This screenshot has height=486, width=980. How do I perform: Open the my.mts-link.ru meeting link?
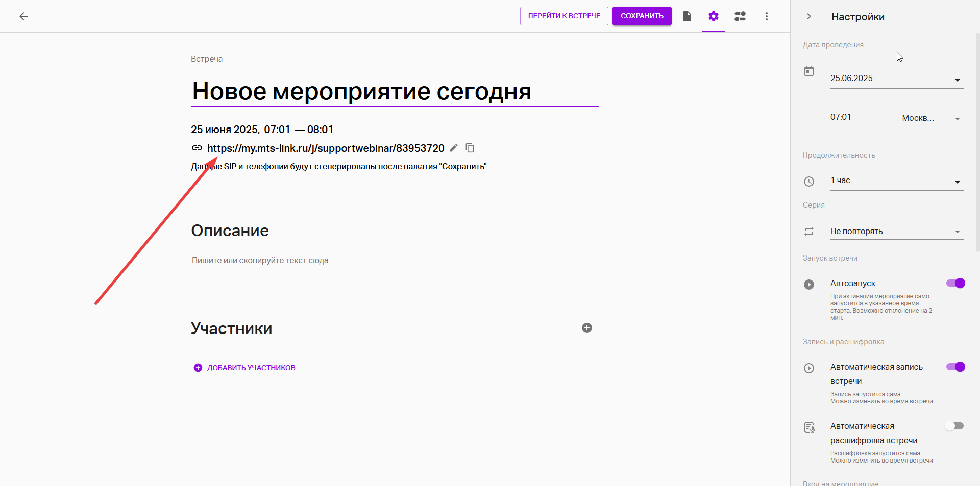point(326,148)
